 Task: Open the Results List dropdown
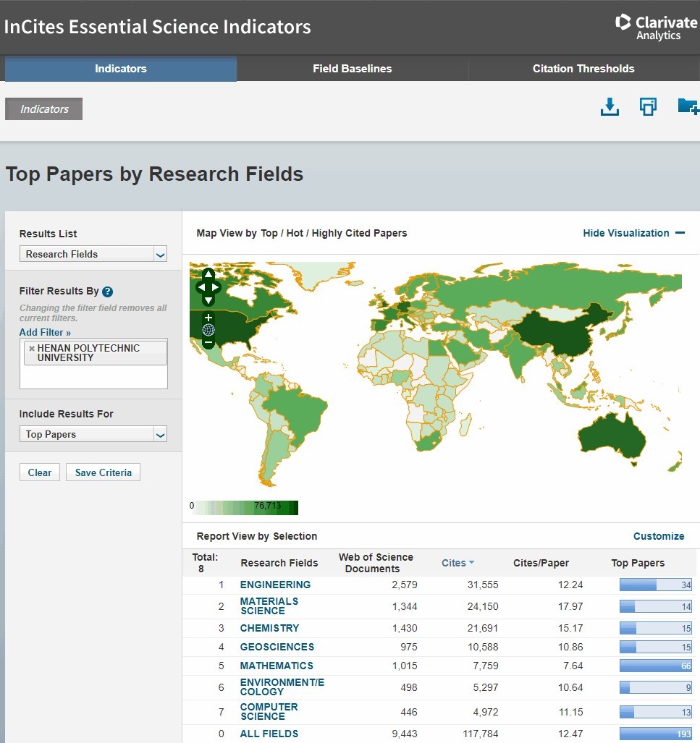point(93,254)
